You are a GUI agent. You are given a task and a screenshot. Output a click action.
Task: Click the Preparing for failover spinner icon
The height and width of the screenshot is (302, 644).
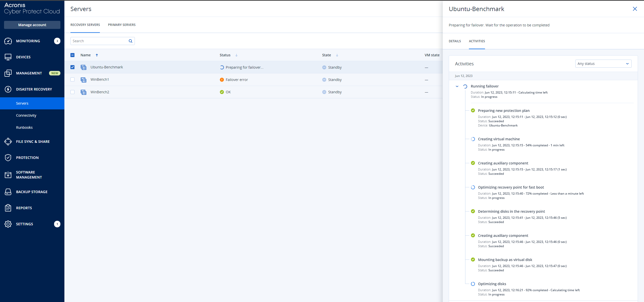(222, 67)
